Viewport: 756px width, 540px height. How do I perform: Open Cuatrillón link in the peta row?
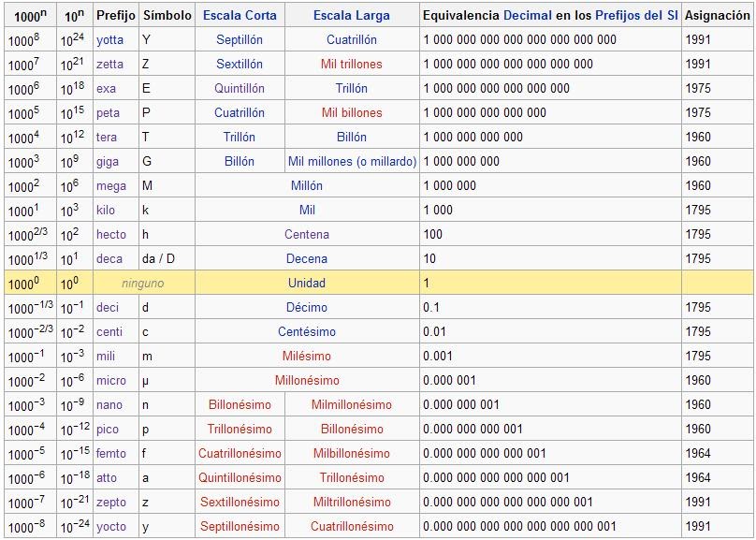point(240,113)
